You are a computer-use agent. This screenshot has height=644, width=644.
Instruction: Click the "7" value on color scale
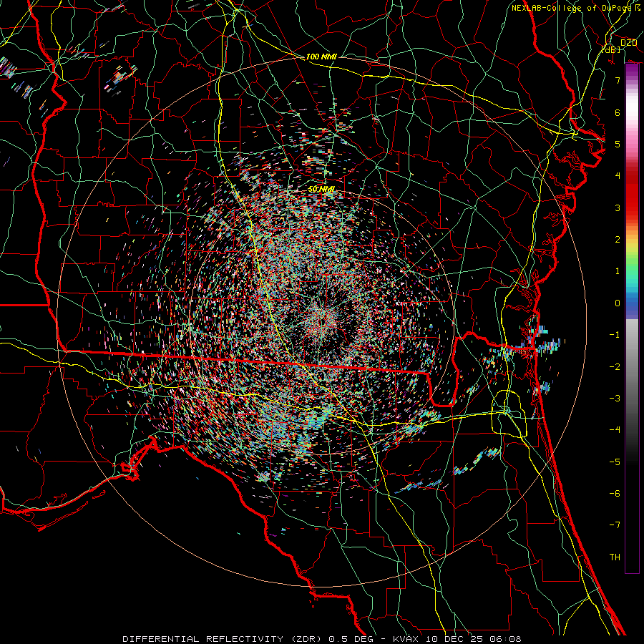pyautogui.click(x=618, y=80)
